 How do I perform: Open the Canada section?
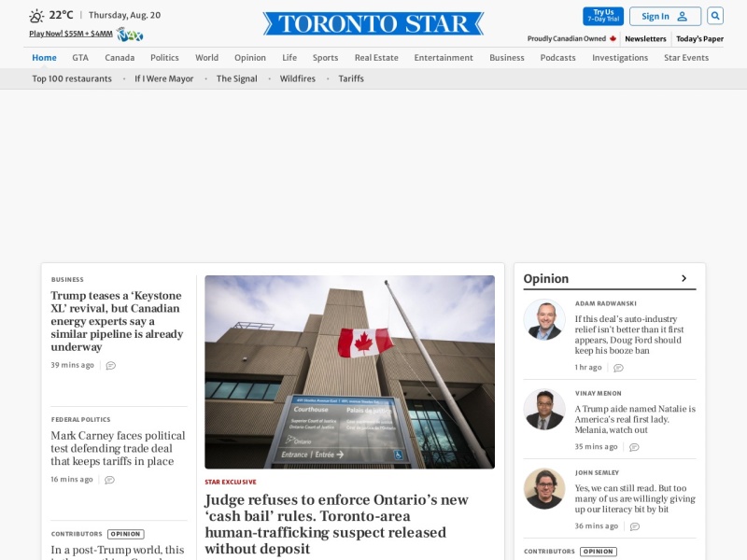pyautogui.click(x=120, y=58)
